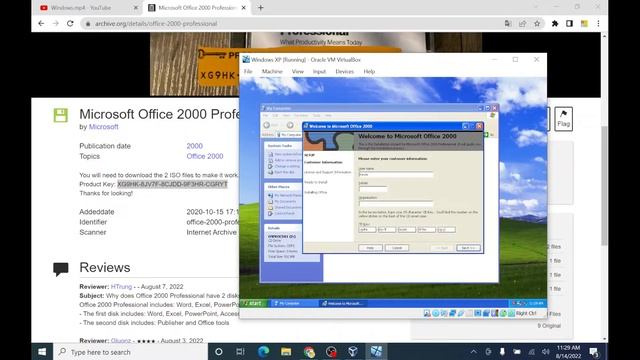Select My Computer in XP taskbar
The width and height of the screenshot is (640, 360).
tap(293, 303)
